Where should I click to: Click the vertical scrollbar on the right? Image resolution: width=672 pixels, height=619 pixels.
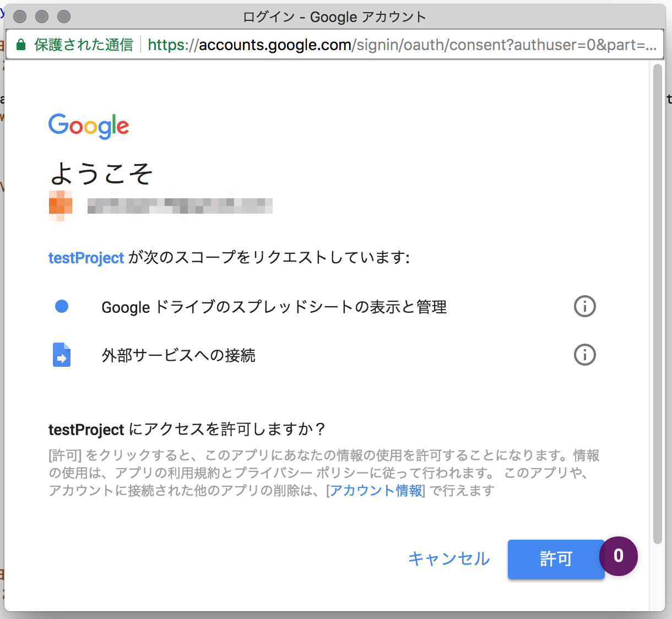coord(657,303)
